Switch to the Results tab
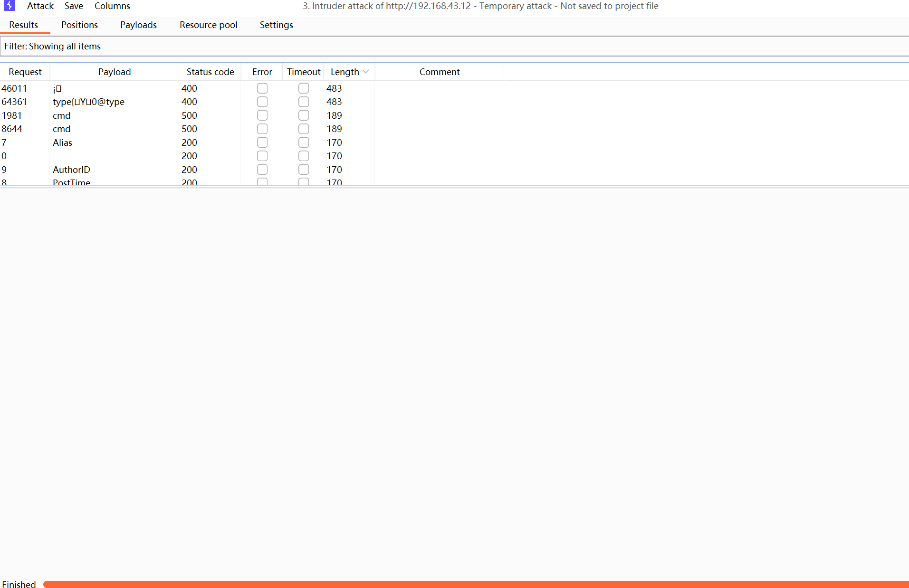This screenshot has width=909, height=588. click(24, 25)
